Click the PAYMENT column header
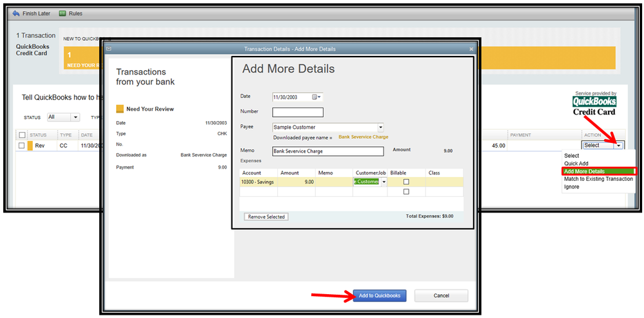This screenshot has width=644, height=318. tap(520, 135)
